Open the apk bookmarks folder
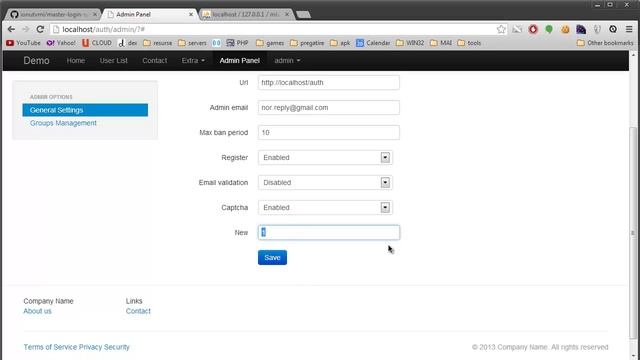 coord(340,43)
